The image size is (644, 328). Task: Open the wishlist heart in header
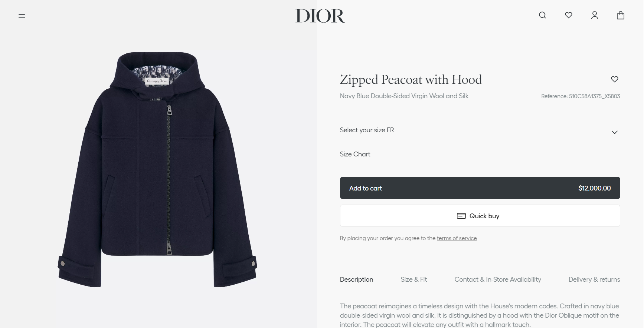point(568,15)
